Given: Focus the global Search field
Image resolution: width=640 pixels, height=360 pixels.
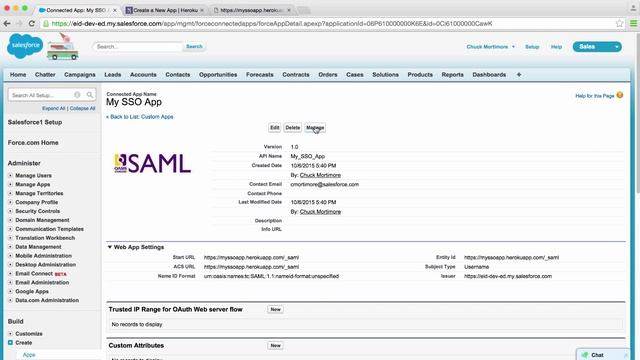Looking at the screenshot, I should coord(138,47).
